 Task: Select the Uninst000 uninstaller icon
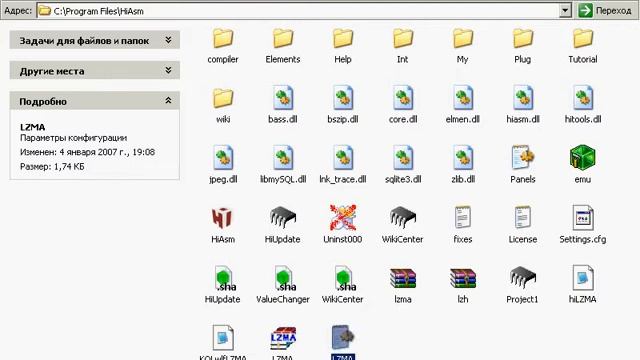(342, 218)
